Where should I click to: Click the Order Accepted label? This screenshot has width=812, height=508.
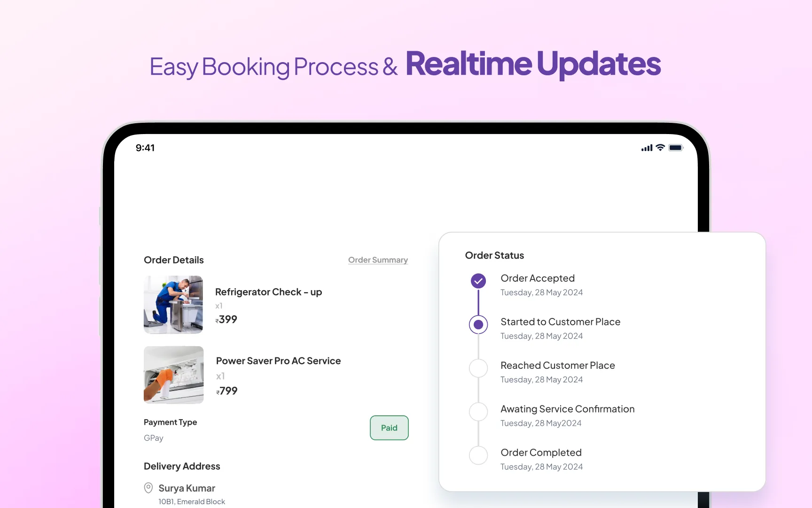tap(538, 278)
